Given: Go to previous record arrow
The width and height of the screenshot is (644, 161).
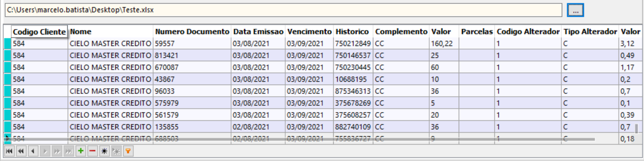Looking at the screenshot, I should (x=33, y=151).
